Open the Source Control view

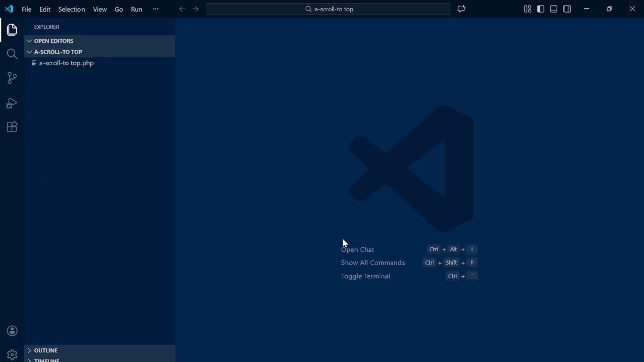click(12, 78)
